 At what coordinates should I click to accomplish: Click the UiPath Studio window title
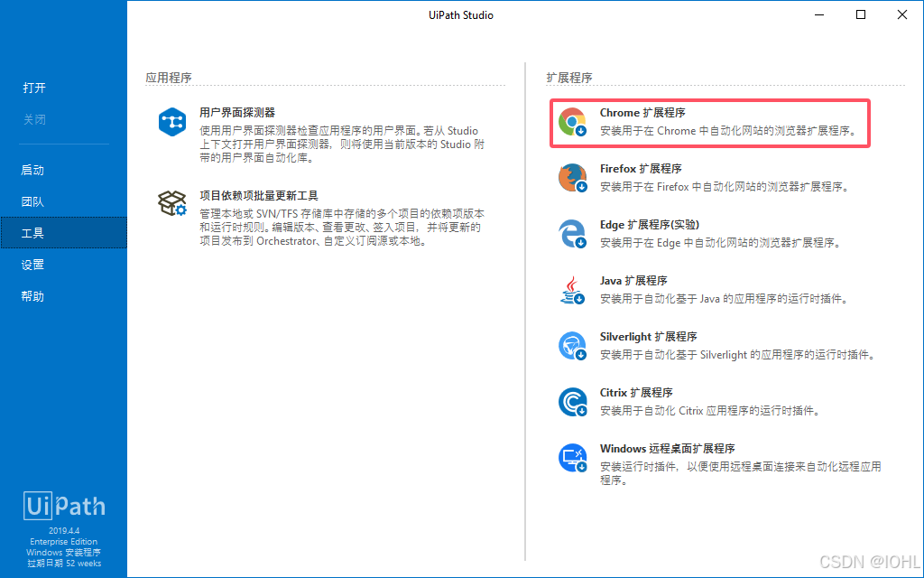point(461,15)
